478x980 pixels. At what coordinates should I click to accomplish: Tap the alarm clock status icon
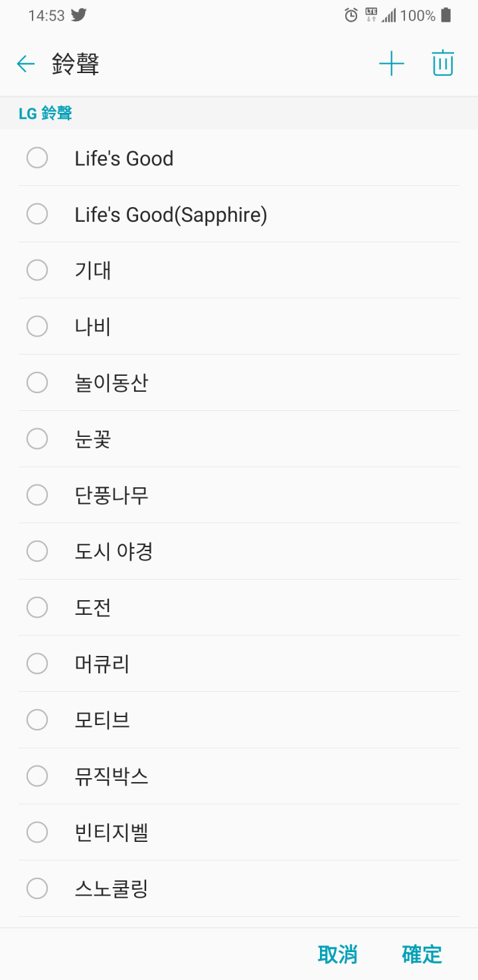351,15
